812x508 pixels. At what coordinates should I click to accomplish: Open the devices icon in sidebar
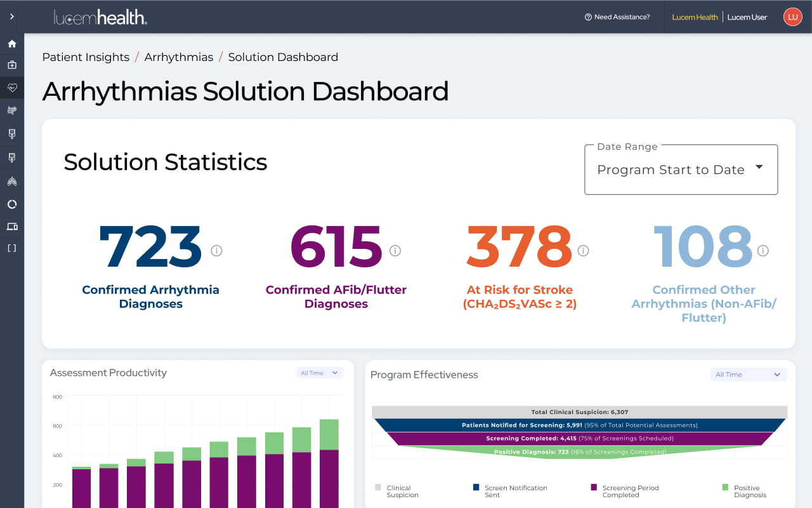(x=12, y=227)
